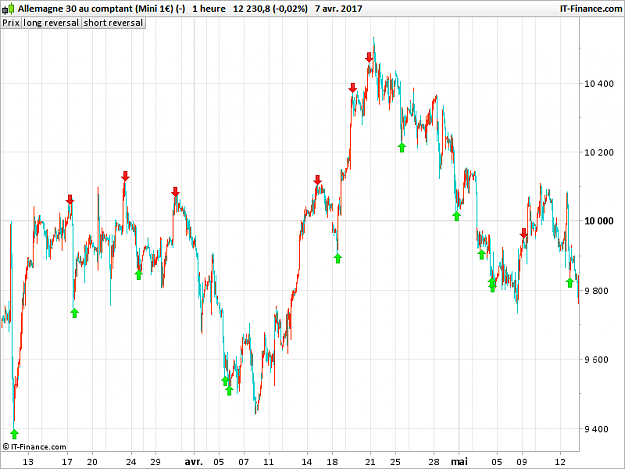Viewport: 625px width, 469px height.
Task: Select the short reversal indicator label
Action: (113, 23)
